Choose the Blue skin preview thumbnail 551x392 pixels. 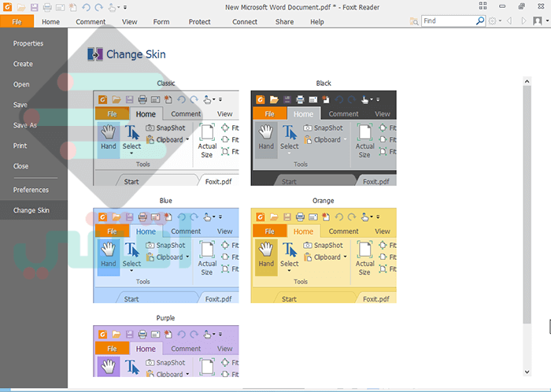[x=166, y=255]
